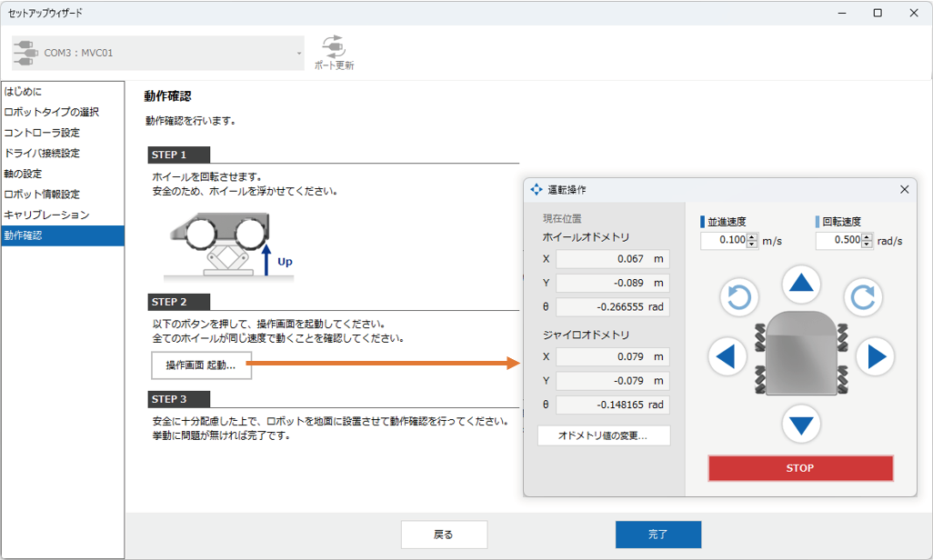Screen dimensions: 933x560
Task: Rotate robot counter-clockwise
Action: click(739, 296)
